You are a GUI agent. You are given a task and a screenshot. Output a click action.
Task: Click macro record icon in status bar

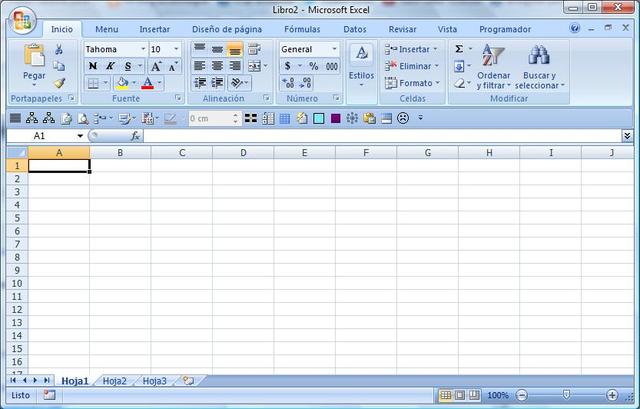point(49,395)
